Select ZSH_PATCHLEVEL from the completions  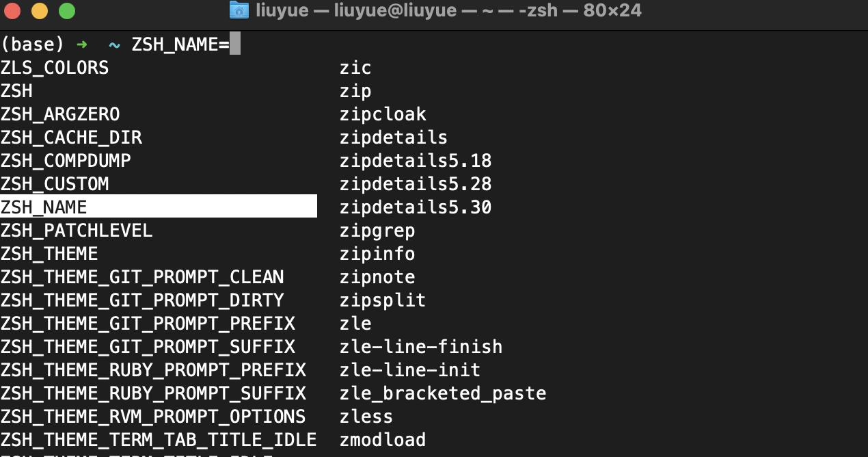(77, 231)
